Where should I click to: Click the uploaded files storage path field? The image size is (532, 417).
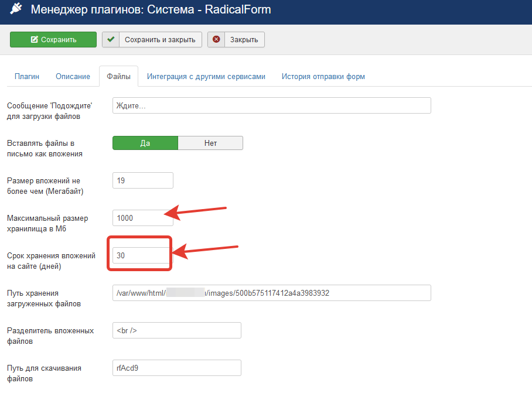(271, 293)
